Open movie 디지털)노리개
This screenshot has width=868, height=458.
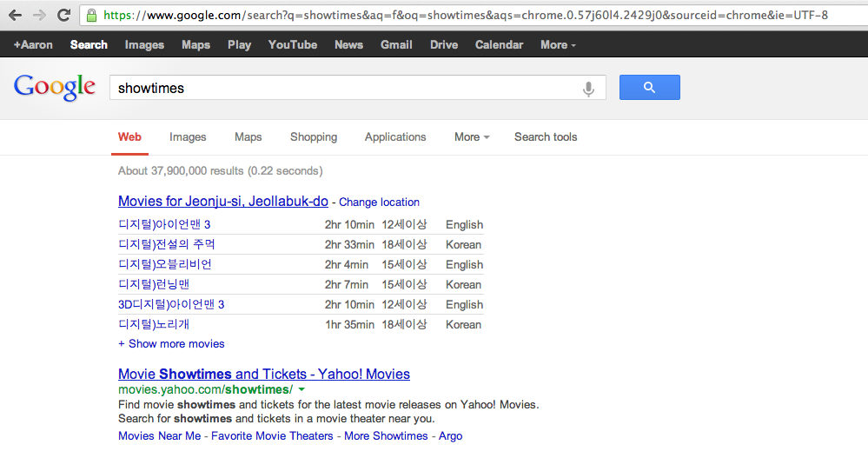click(x=154, y=324)
